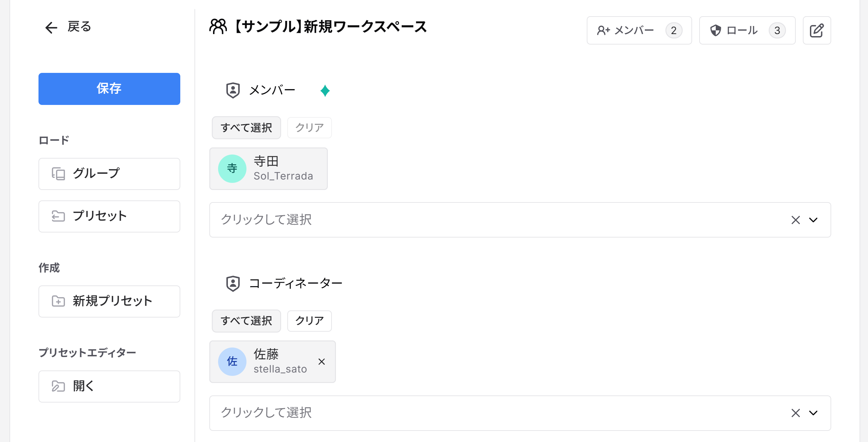The image size is (868, 442).
Task: Load a グループ from the sidebar
Action: [109, 174]
